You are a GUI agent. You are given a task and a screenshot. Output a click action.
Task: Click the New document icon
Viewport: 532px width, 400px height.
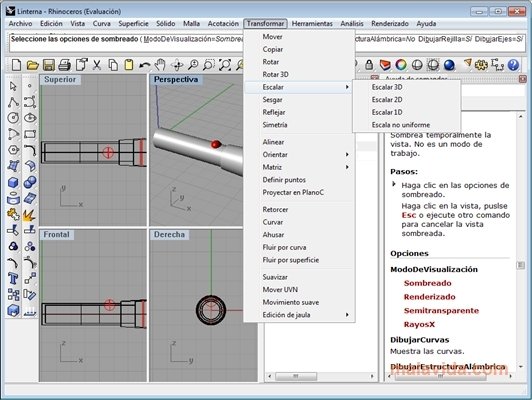click(16, 64)
